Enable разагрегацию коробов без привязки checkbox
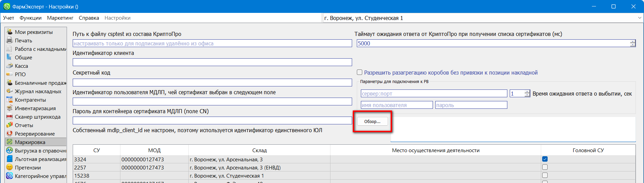 360,73
